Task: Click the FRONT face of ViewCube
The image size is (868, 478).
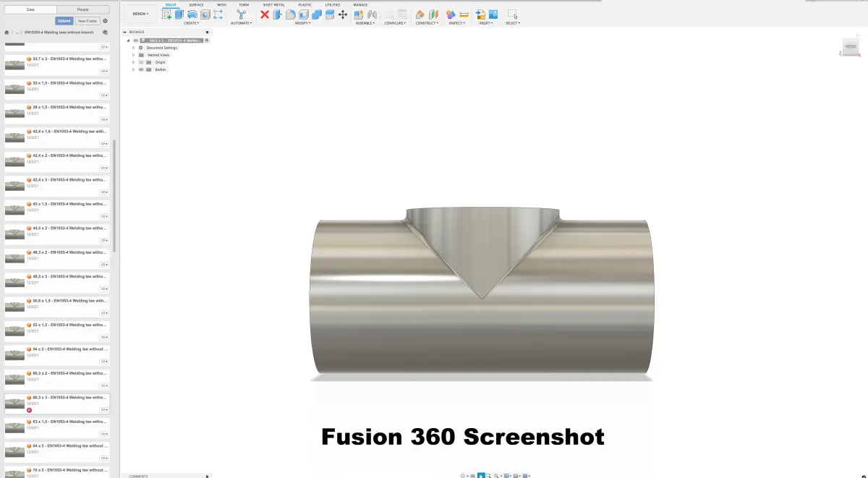Action: pyautogui.click(x=851, y=47)
